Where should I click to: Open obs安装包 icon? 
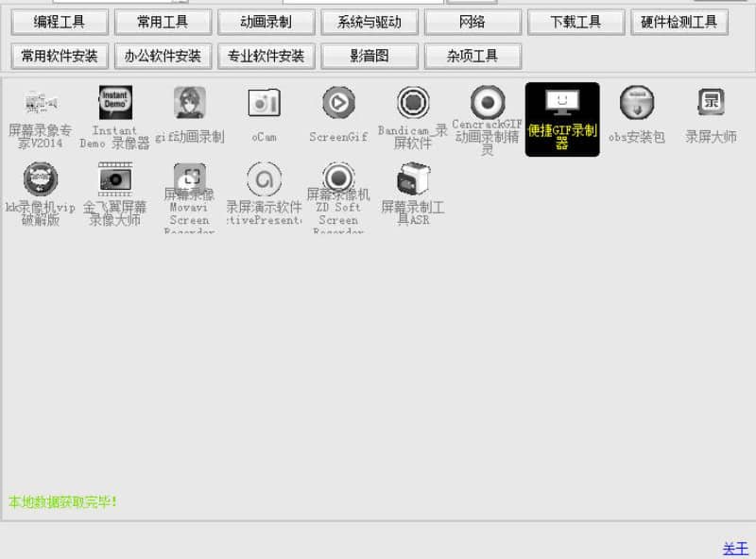[637, 103]
